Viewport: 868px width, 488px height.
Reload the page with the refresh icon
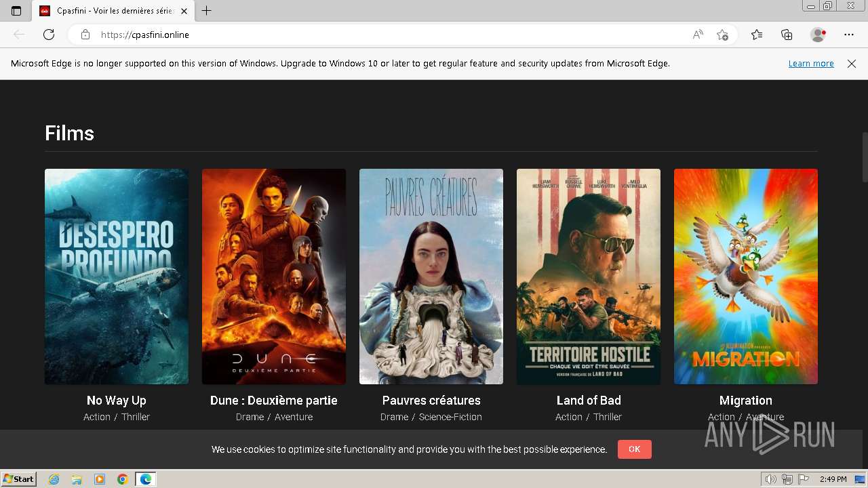49,35
